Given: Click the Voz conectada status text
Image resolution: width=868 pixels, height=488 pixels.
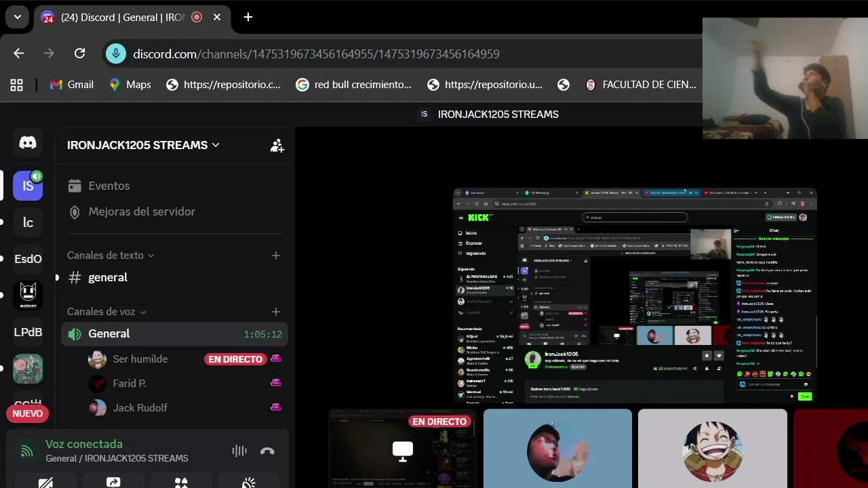Looking at the screenshot, I should click(x=84, y=444).
